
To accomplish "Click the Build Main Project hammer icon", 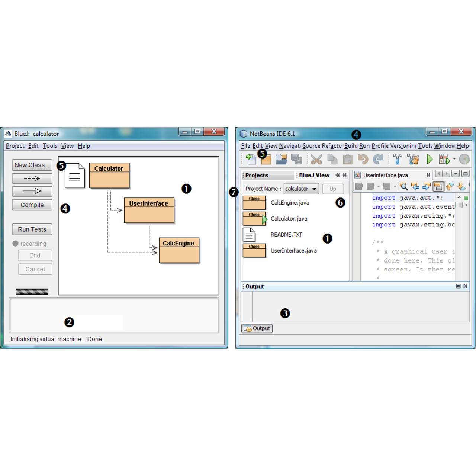I will pyautogui.click(x=397, y=159).
